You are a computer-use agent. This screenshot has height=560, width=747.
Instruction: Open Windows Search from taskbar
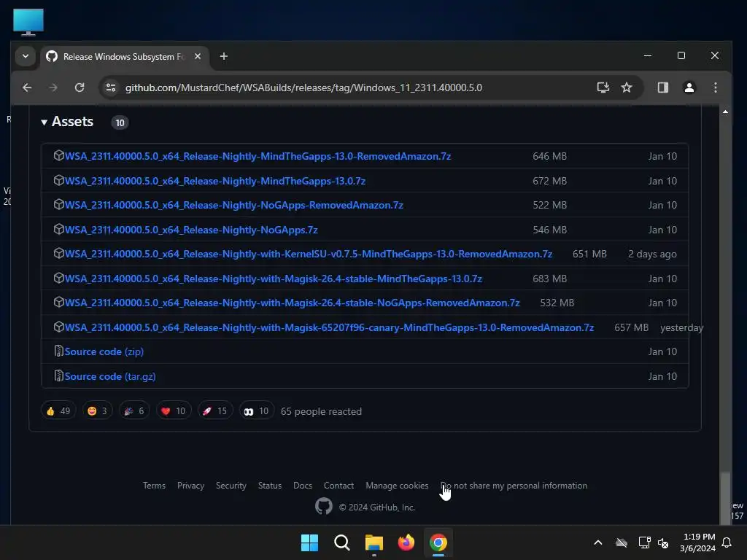click(341, 542)
